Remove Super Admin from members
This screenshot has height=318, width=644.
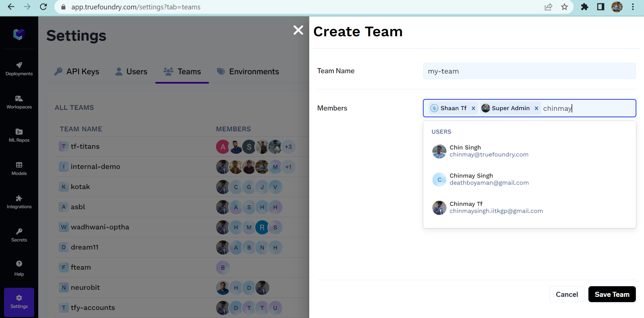(x=536, y=108)
